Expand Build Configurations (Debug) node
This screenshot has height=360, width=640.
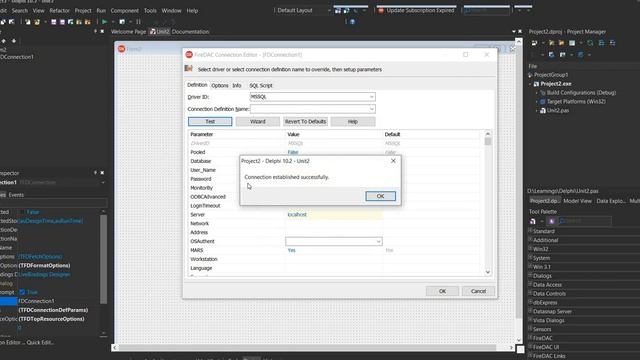(x=536, y=93)
